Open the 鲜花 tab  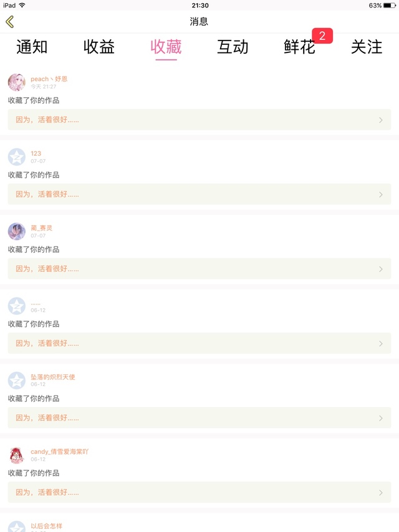tap(299, 47)
